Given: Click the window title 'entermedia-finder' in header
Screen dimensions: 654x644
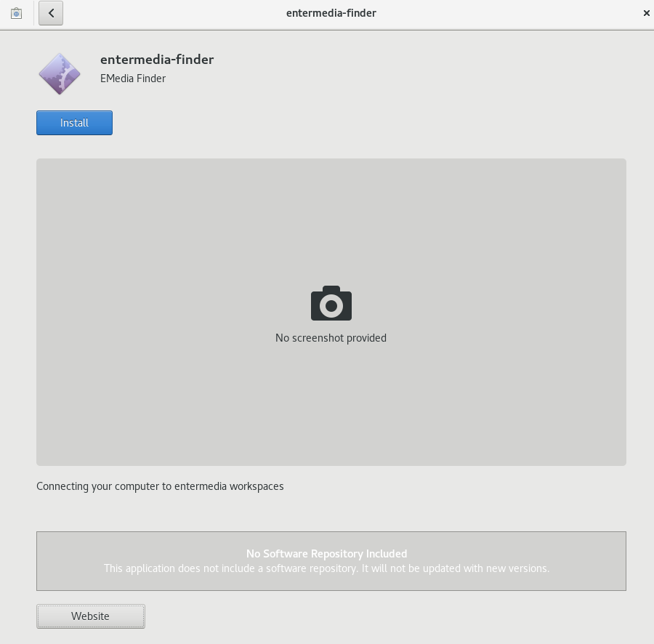Looking at the screenshot, I should click(331, 13).
